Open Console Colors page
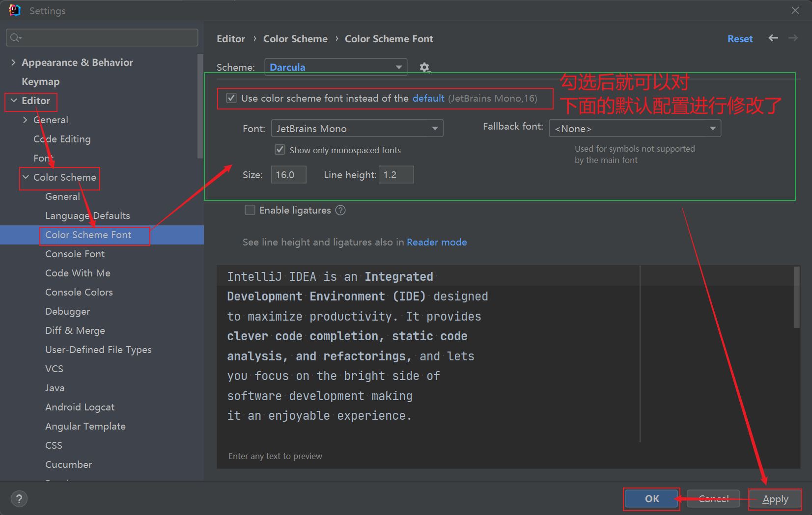Screen dimensions: 812x515 [79, 292]
